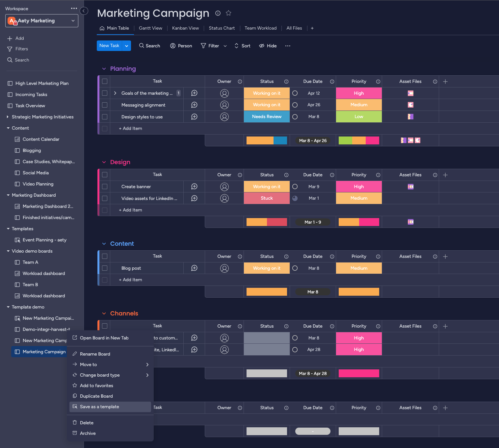Check the Messaging alignment row checkbox
Screen dimensions: 499x448
point(105,105)
